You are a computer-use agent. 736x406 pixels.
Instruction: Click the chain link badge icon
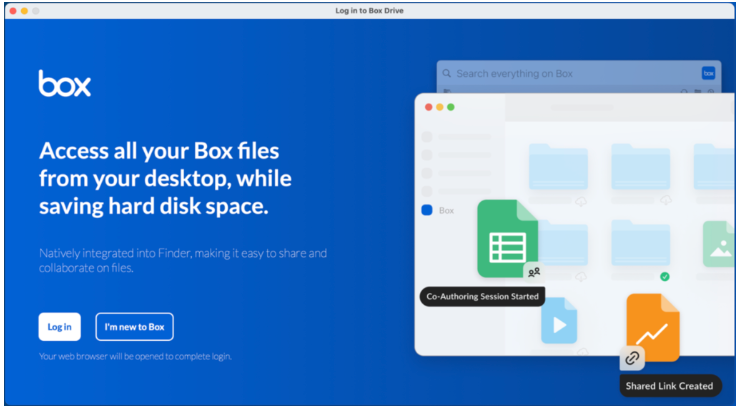coord(632,357)
